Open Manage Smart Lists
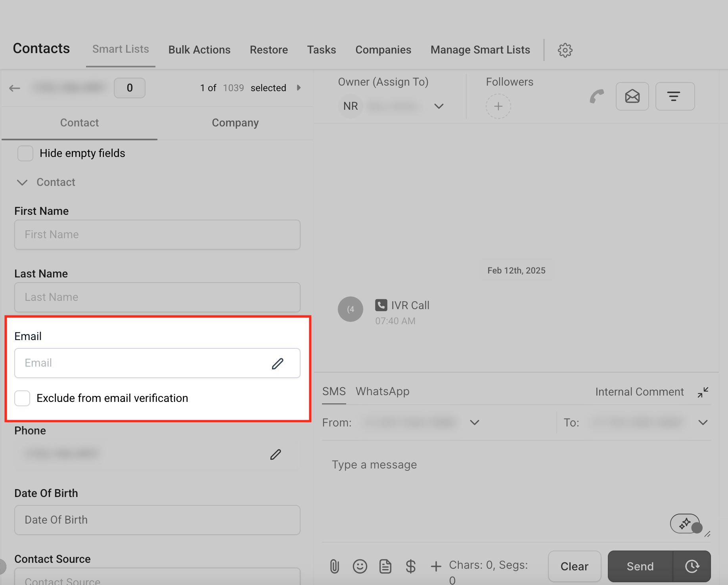The width and height of the screenshot is (728, 585). click(x=480, y=50)
